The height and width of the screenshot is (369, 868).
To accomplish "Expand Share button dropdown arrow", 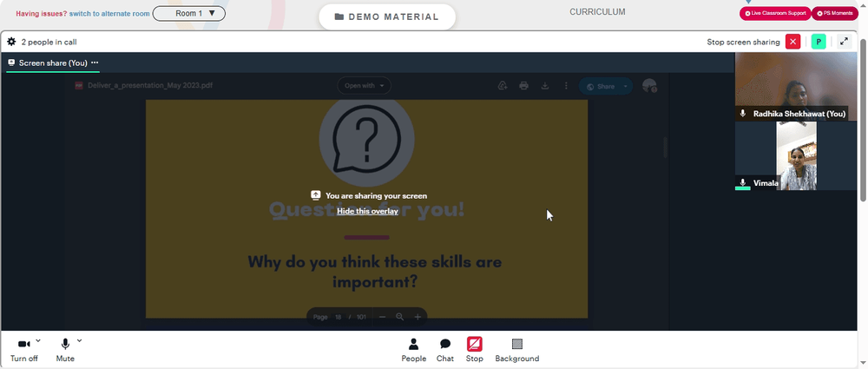I will pyautogui.click(x=626, y=87).
